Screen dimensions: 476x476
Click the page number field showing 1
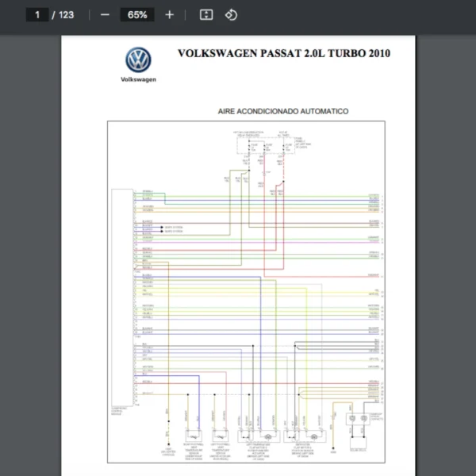coord(37,14)
